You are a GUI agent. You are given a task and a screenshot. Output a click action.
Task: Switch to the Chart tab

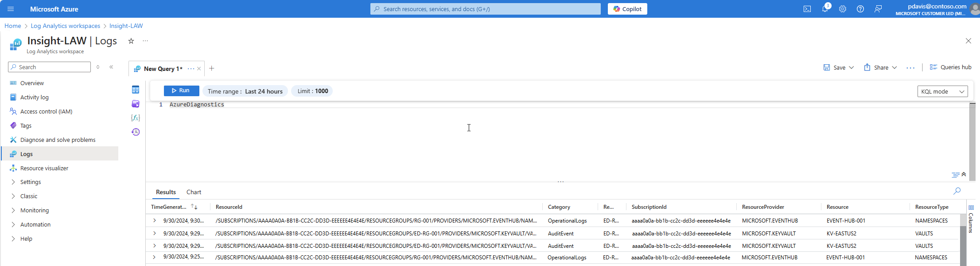pos(194,192)
